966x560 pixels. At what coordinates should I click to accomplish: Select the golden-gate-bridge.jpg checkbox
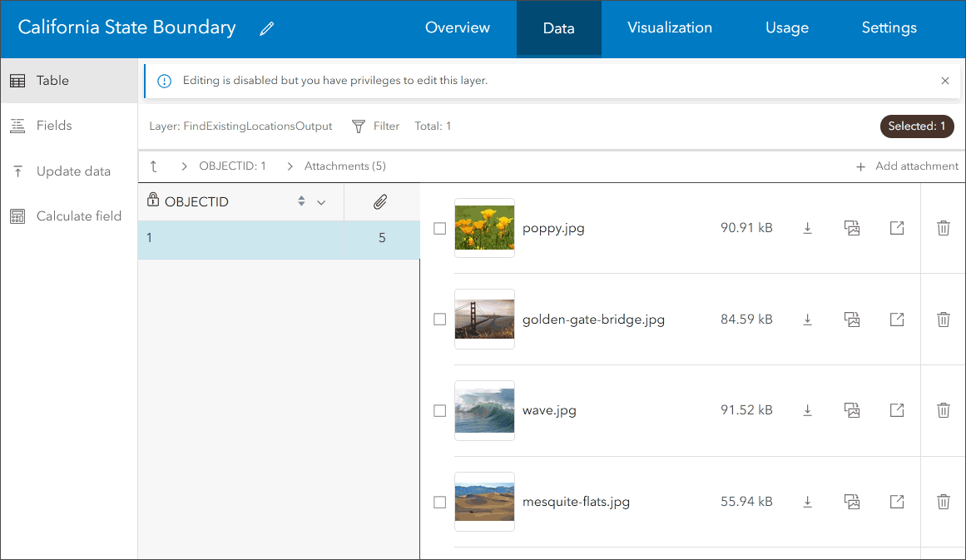click(x=440, y=320)
